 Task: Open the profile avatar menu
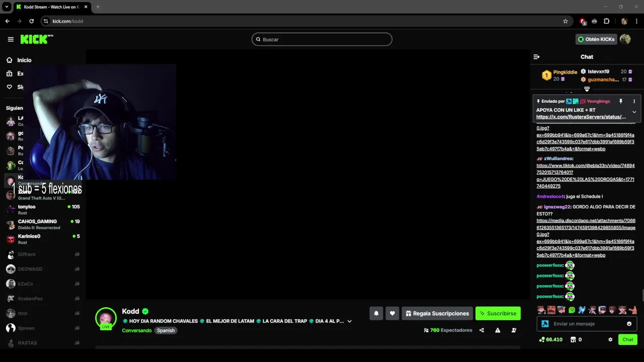[625, 39]
